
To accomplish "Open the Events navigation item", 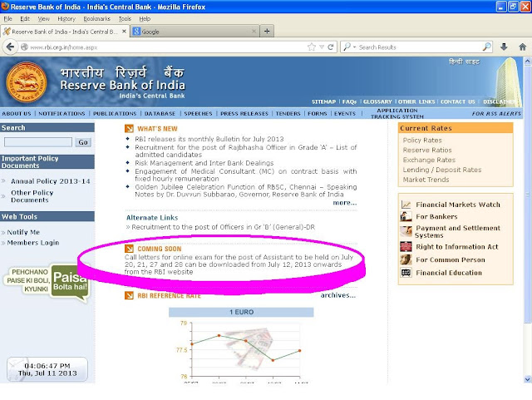I will (x=345, y=113).
